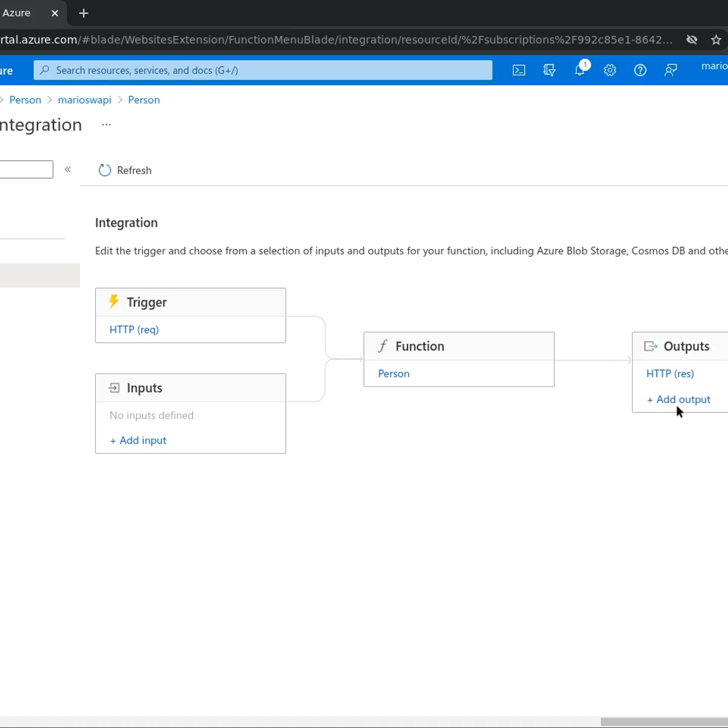Click Add output link
728x728 pixels.
pyautogui.click(x=678, y=399)
